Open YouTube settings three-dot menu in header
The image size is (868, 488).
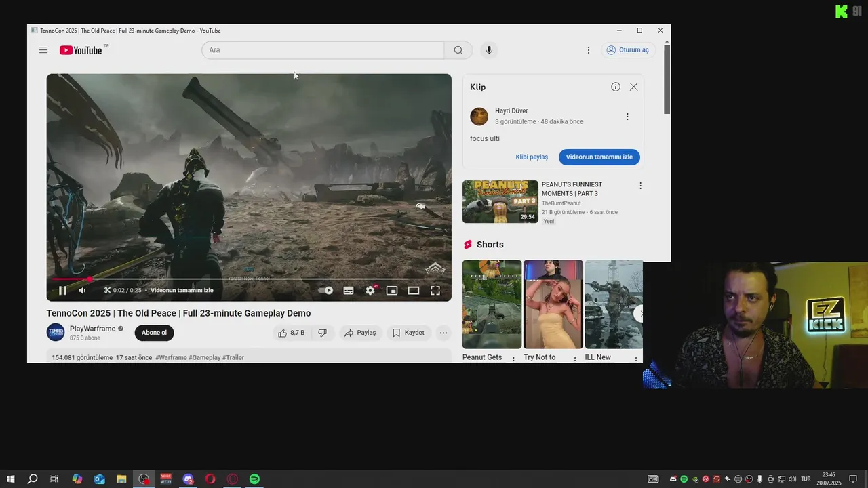coord(589,50)
